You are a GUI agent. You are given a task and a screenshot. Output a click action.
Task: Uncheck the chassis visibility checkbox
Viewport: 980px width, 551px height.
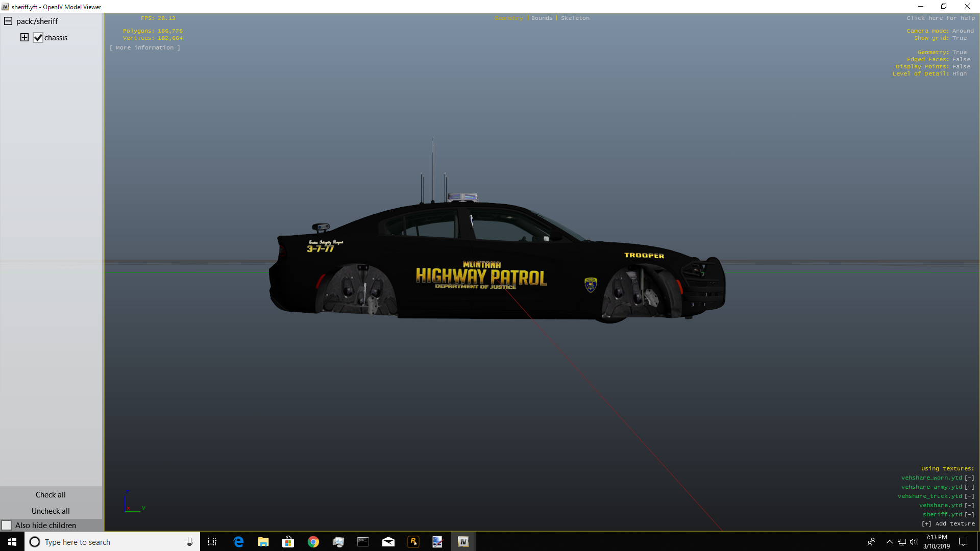38,38
